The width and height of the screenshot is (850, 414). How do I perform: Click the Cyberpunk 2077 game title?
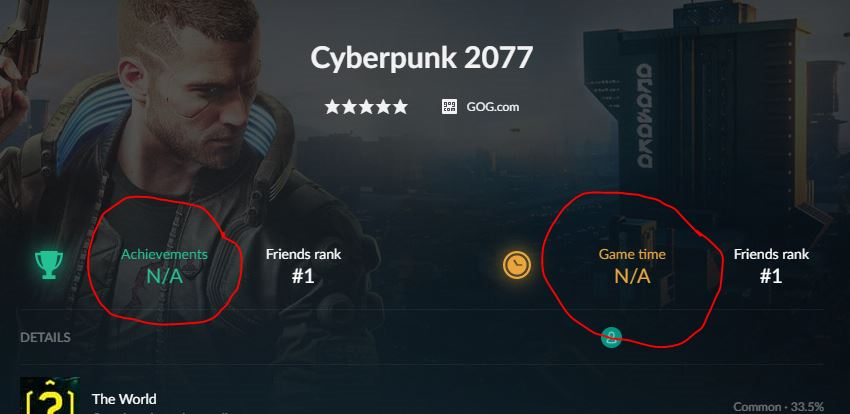tap(422, 57)
